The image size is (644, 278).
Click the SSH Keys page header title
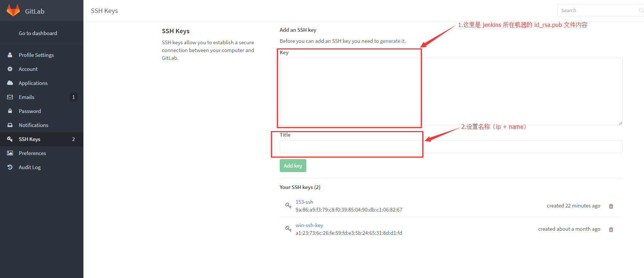point(104,11)
